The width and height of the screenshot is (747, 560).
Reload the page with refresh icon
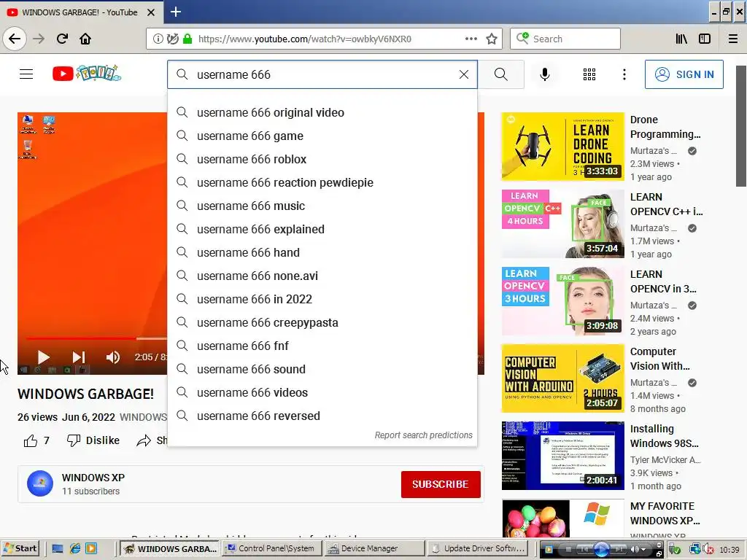tap(62, 39)
